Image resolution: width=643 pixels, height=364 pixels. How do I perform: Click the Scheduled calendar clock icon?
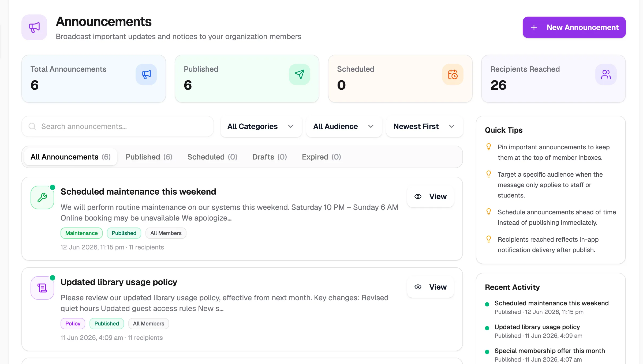point(453,74)
